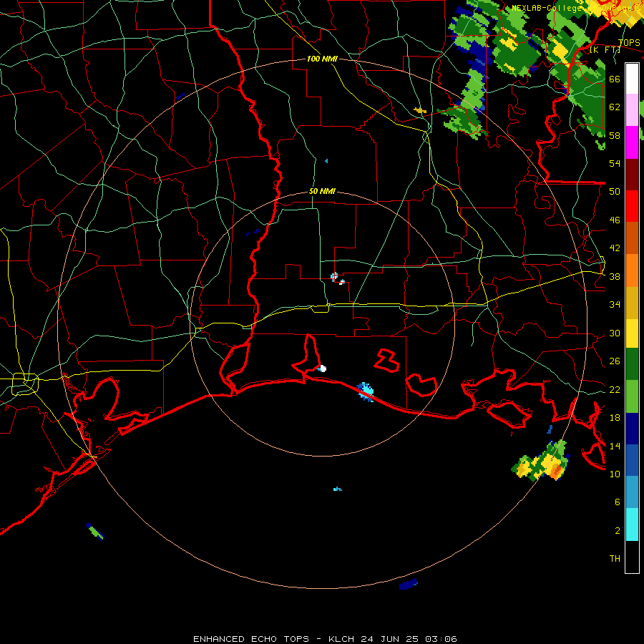Click the legend value '34'
This screenshot has height=644, width=644.
[x=615, y=304]
